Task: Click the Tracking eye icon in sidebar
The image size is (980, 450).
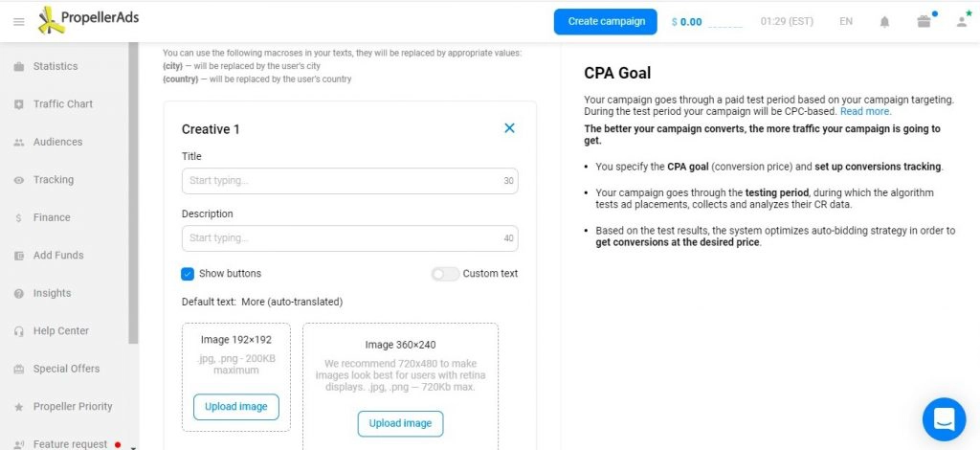Action: coord(19,180)
